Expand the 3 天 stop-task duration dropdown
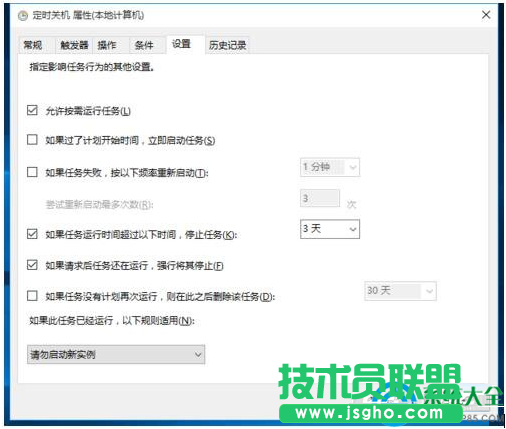Screen dimensions: 506x429 (x=330, y=229)
